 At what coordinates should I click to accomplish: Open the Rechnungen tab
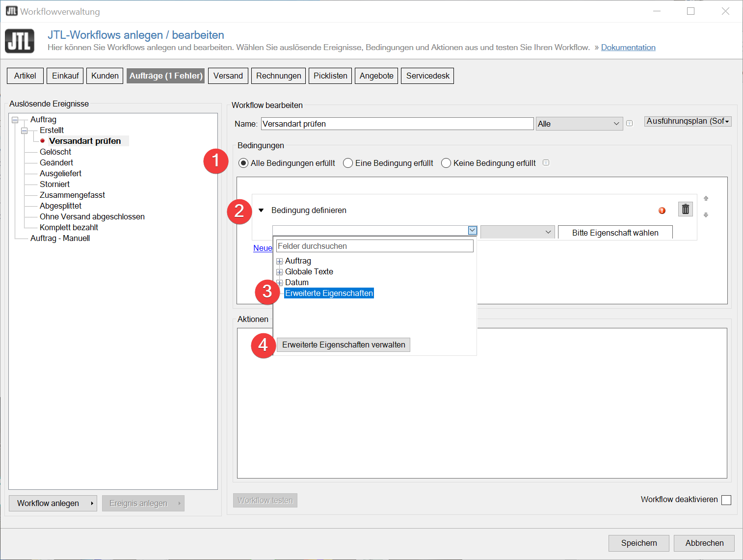278,76
